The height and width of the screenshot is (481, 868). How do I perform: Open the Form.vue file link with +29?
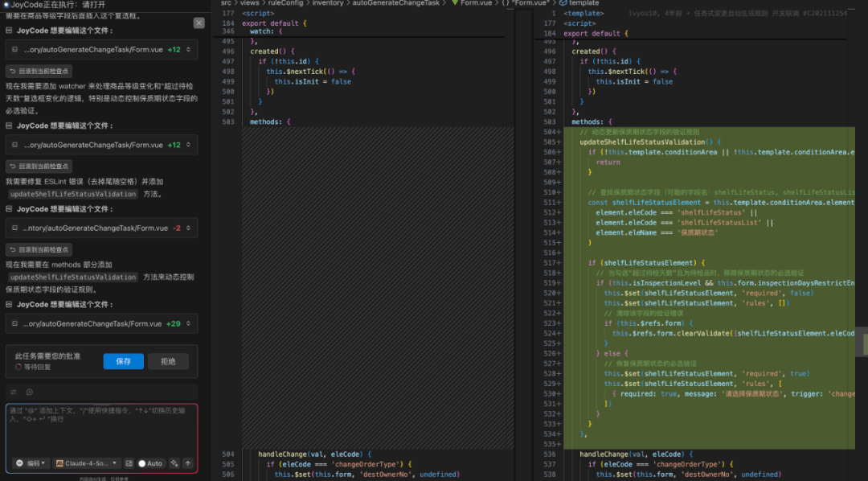coord(92,323)
